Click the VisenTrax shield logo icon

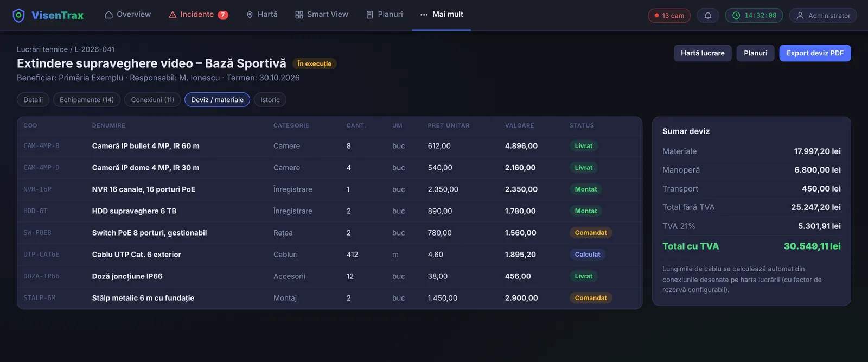[18, 15]
